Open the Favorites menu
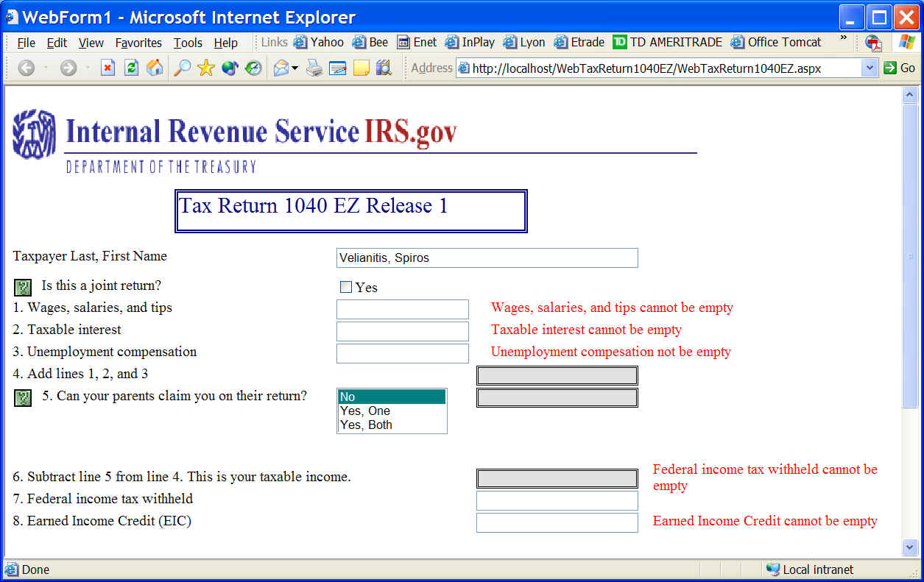This screenshot has height=582, width=924. point(138,43)
